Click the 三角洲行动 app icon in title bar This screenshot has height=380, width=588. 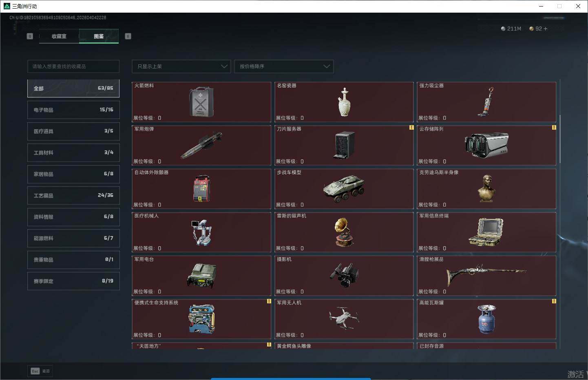click(x=7, y=6)
